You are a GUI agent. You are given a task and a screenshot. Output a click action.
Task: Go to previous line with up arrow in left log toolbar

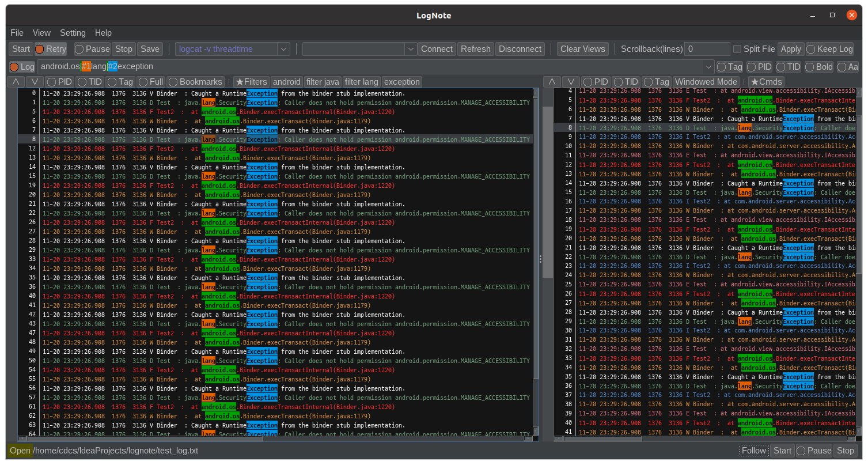coord(16,82)
